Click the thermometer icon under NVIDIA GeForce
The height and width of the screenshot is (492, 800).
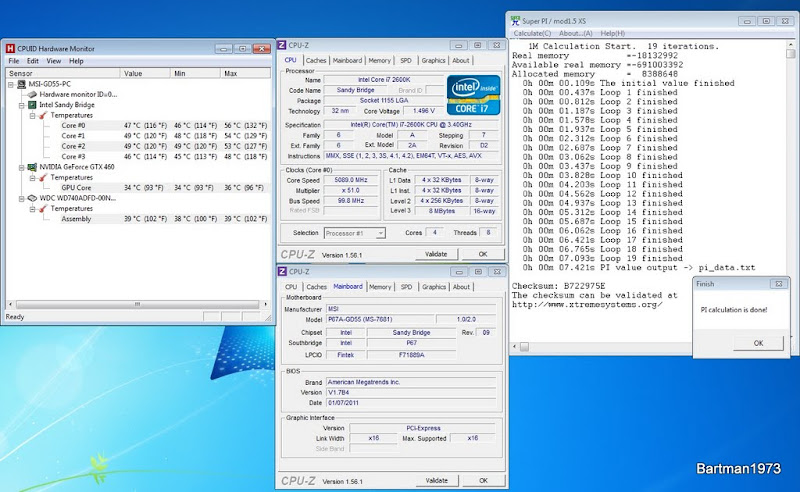[x=43, y=177]
